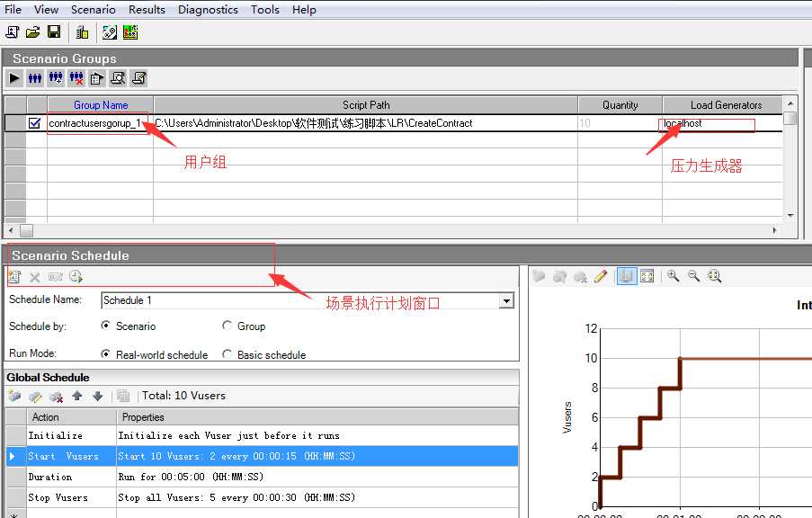Select Schedule by Group radio button
The image size is (812, 518).
click(x=227, y=326)
